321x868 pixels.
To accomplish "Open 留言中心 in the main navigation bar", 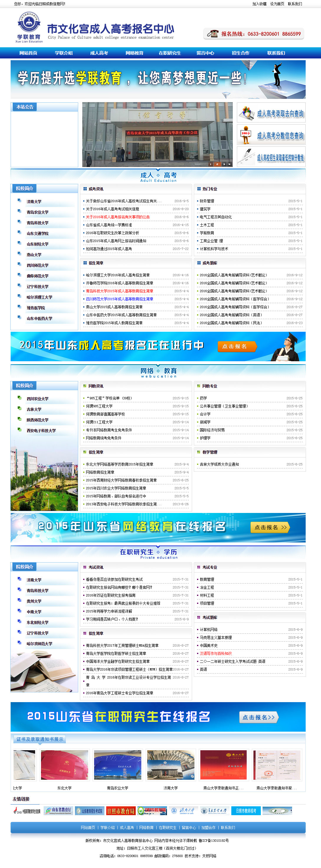I will click(205, 53).
